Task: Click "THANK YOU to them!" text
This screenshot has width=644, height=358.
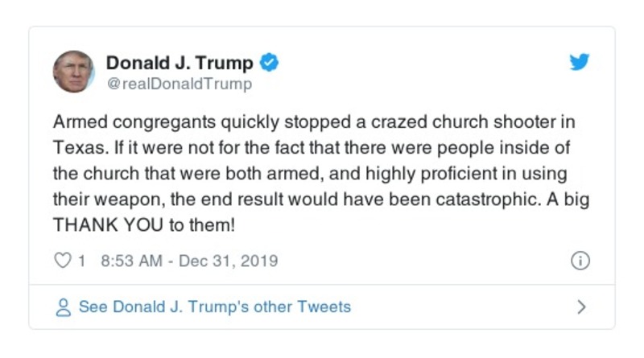Action: [144, 224]
